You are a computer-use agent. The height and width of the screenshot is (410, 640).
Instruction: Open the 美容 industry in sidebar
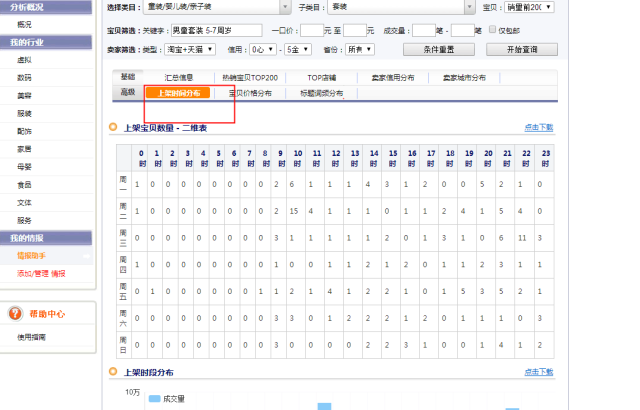[x=24, y=95]
